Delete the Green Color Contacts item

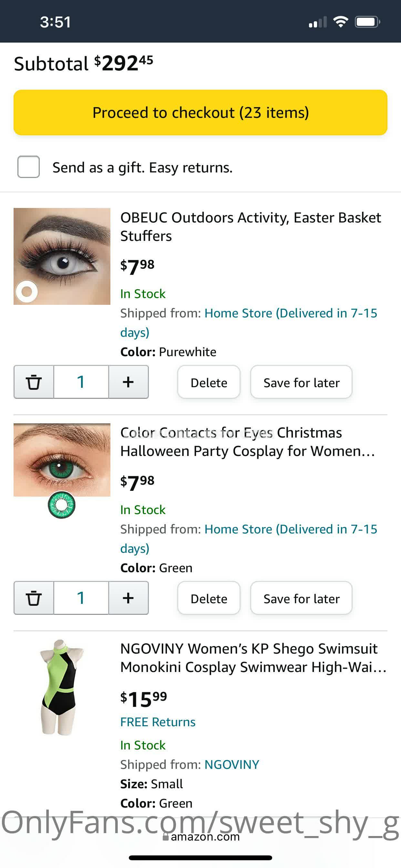click(209, 598)
